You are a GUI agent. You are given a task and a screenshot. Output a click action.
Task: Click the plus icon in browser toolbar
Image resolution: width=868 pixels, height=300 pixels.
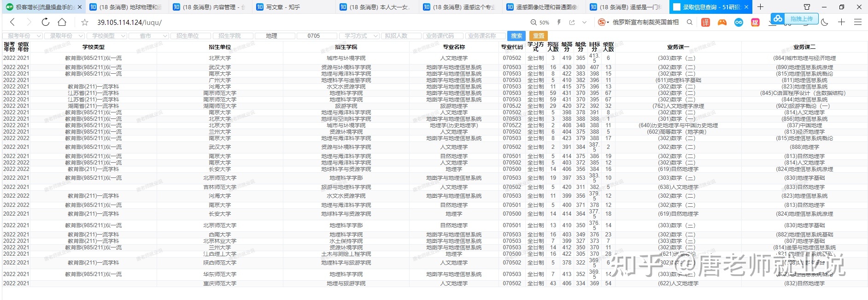tap(841, 22)
